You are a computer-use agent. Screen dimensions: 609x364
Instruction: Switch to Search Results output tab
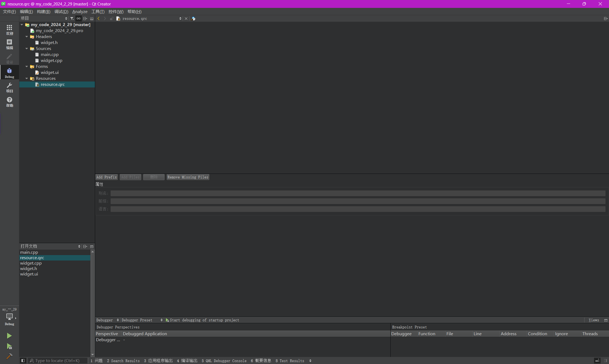[x=123, y=361]
